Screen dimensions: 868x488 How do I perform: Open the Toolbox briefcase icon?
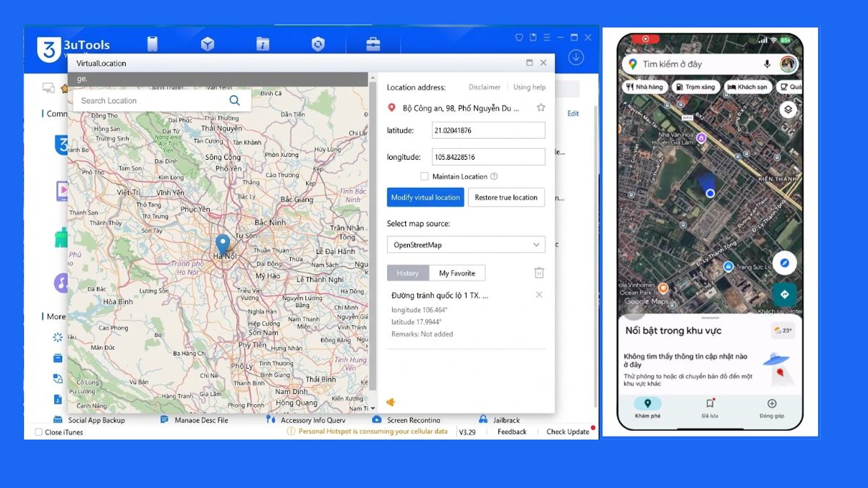[x=373, y=44]
